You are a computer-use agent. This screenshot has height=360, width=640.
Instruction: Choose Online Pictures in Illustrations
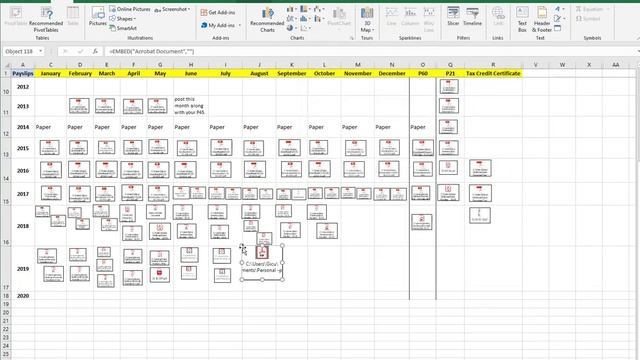[x=130, y=9]
